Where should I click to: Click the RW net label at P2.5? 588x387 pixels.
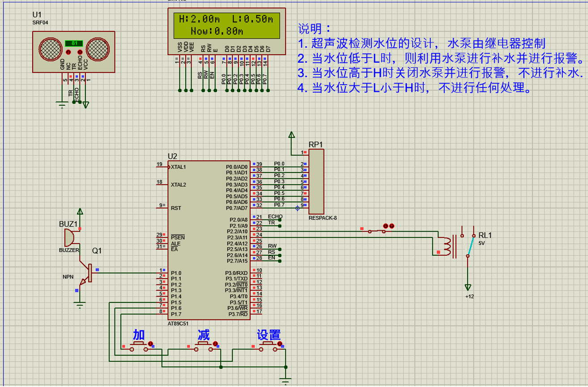click(272, 246)
